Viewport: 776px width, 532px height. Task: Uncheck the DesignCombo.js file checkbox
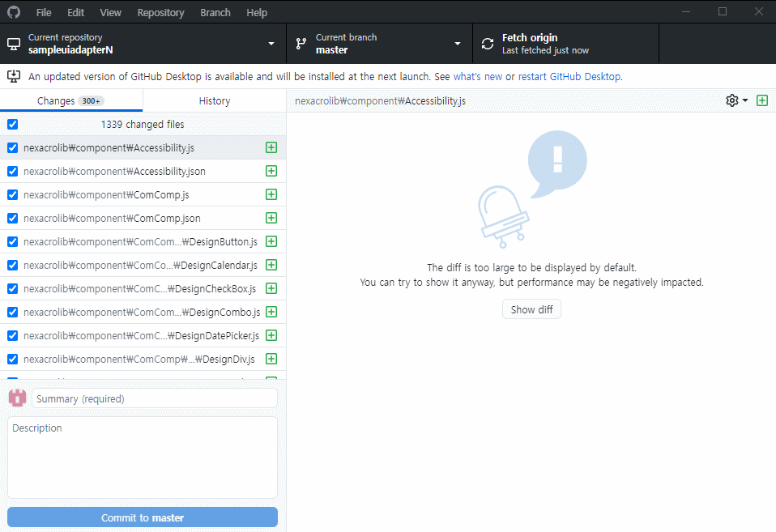point(13,313)
